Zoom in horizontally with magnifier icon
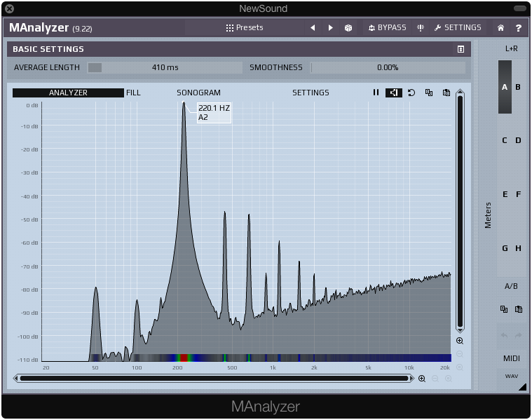Image resolution: width=532 pixels, height=420 pixels. (422, 379)
